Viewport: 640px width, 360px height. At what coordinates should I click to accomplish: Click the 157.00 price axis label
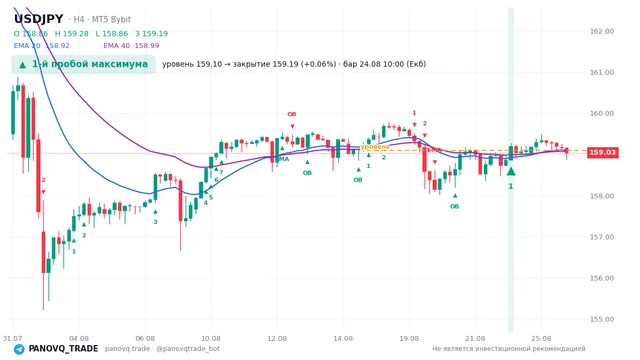pos(602,237)
